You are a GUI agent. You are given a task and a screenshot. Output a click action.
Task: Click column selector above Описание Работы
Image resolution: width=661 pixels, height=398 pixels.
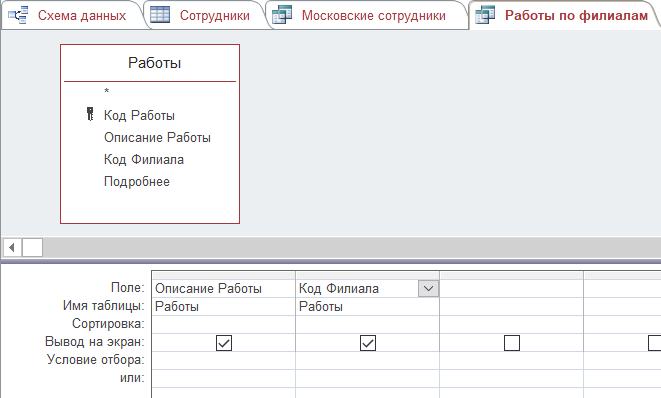pyautogui.click(x=223, y=275)
